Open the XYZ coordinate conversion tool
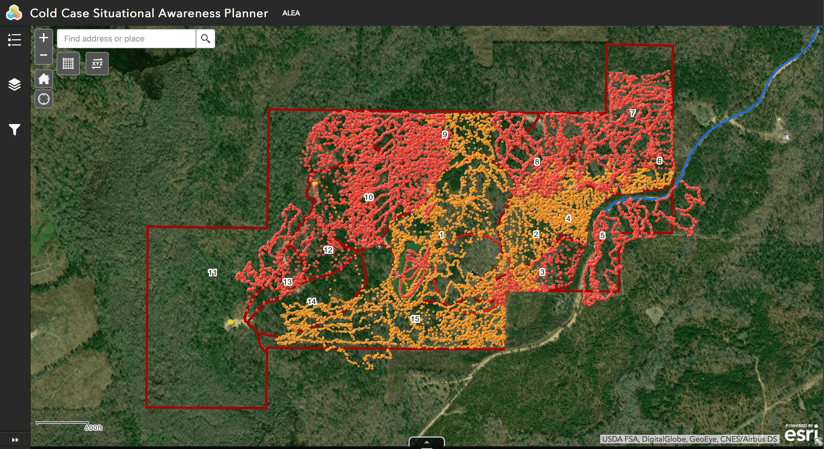Screen dimensions: 824x449 click(97, 64)
